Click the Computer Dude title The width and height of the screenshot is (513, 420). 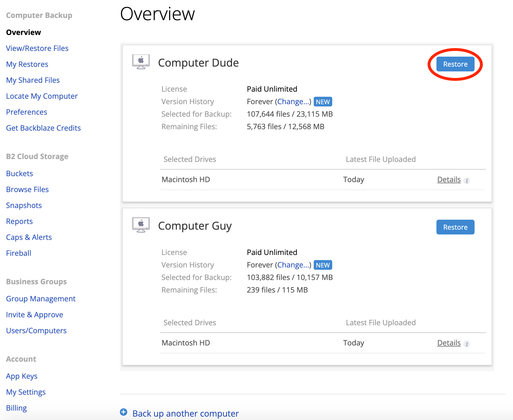198,63
